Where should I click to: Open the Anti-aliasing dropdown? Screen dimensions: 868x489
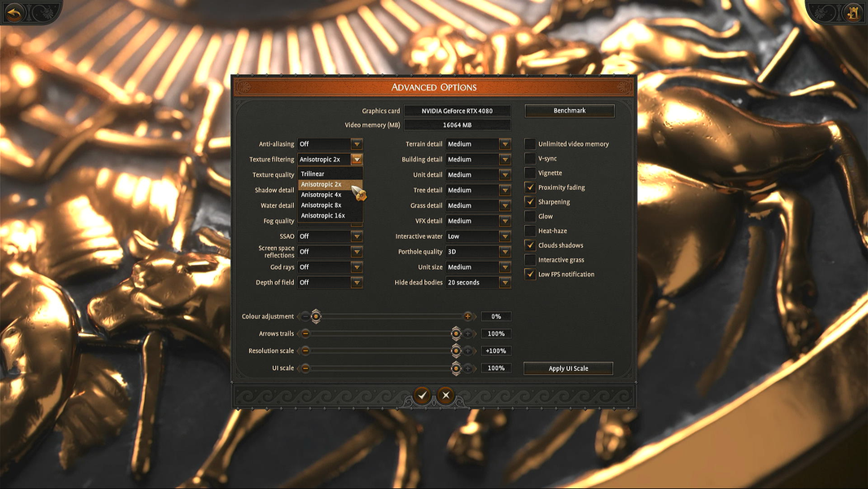pyautogui.click(x=330, y=144)
